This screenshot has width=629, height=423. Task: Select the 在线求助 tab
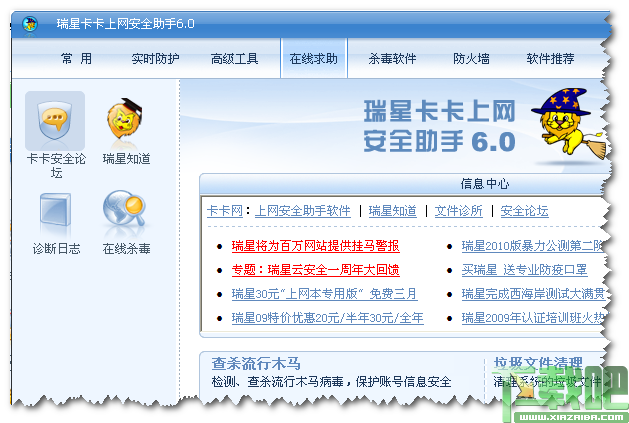tap(314, 59)
